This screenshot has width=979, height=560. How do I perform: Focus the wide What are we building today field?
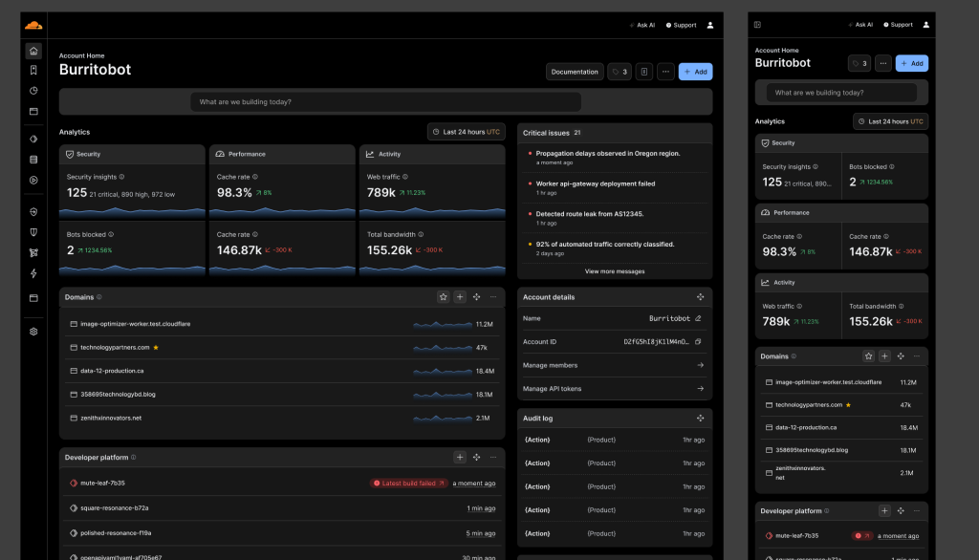pyautogui.click(x=386, y=101)
